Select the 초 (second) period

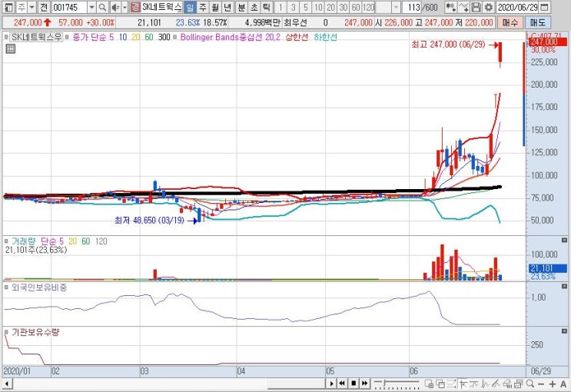click(254, 7)
